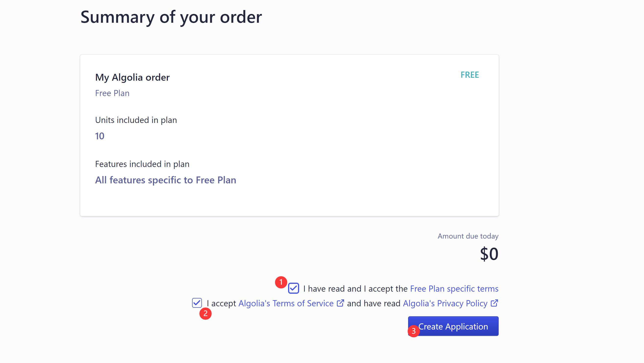Click the "Amount due today" label

tap(468, 236)
